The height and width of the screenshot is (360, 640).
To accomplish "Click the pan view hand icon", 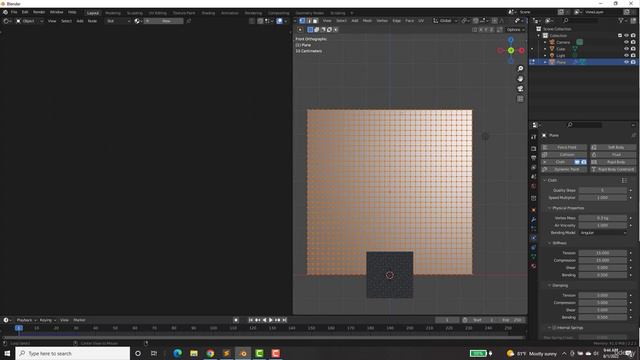I will coord(520,79).
